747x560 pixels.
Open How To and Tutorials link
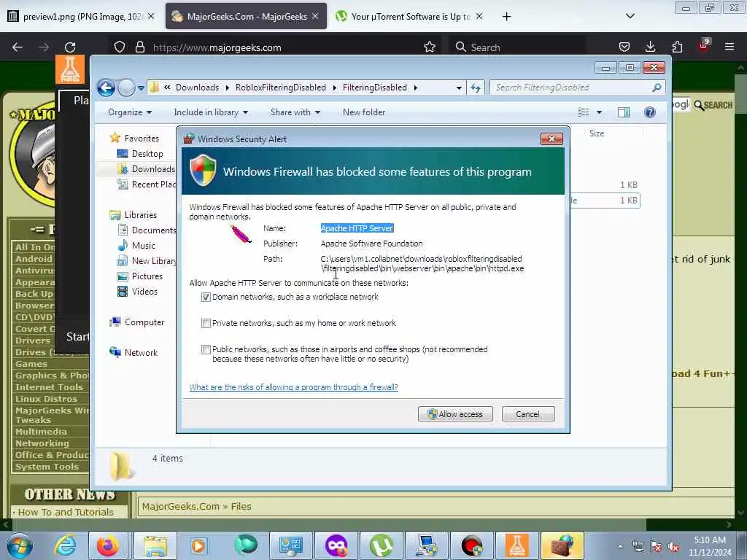pos(66,513)
